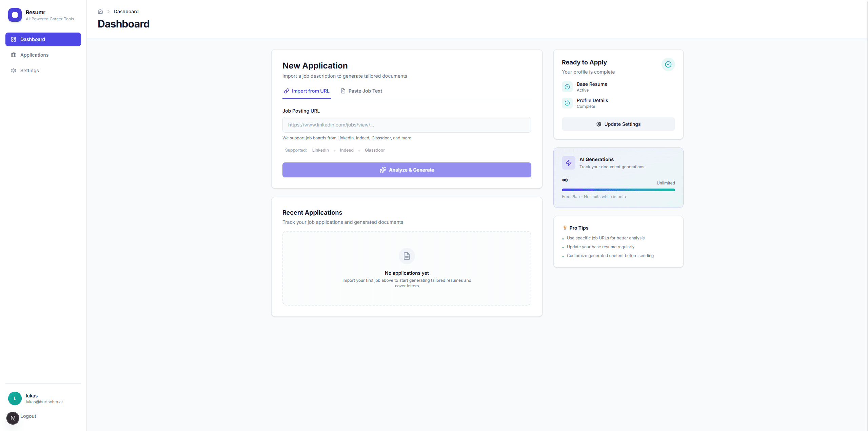Select the AI Generations lightning bolt icon
Viewport: 868px width, 431px height.
(568, 162)
